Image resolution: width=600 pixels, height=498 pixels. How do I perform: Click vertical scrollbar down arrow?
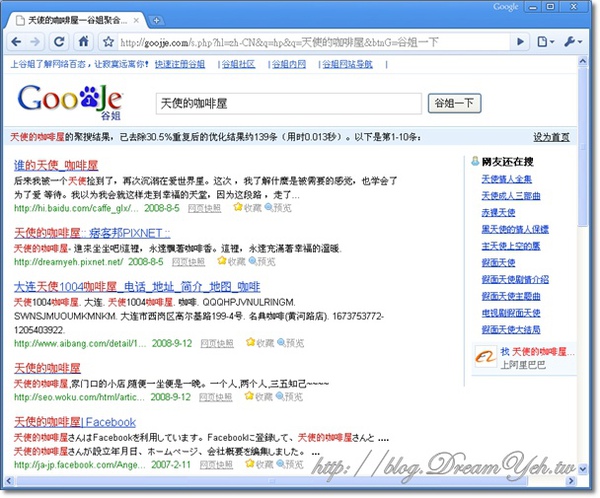pyautogui.click(x=582, y=469)
